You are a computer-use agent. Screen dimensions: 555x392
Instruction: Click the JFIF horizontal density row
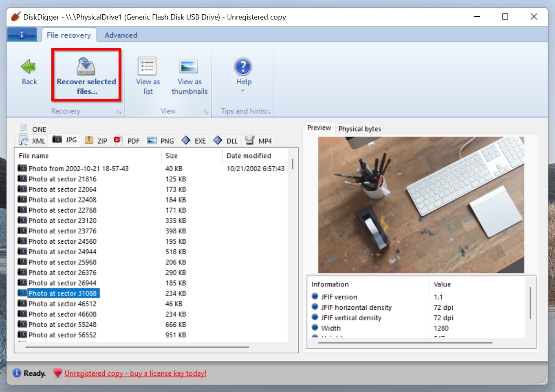[x=416, y=307]
